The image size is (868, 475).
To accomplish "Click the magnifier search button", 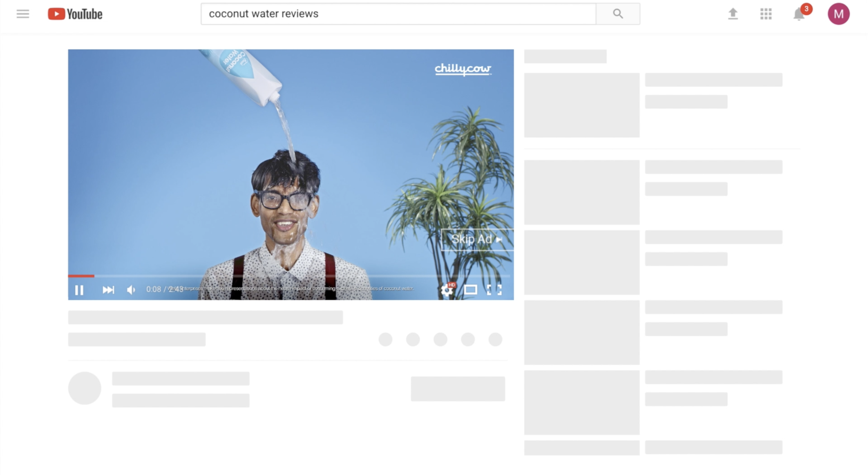I will 618,14.
